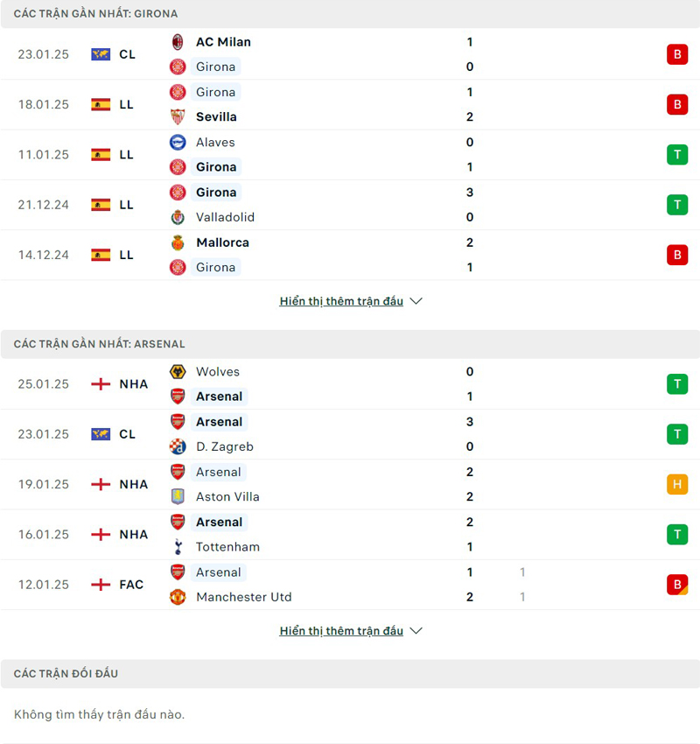Open the Sevilla team badge
The image size is (700, 744).
point(179,116)
